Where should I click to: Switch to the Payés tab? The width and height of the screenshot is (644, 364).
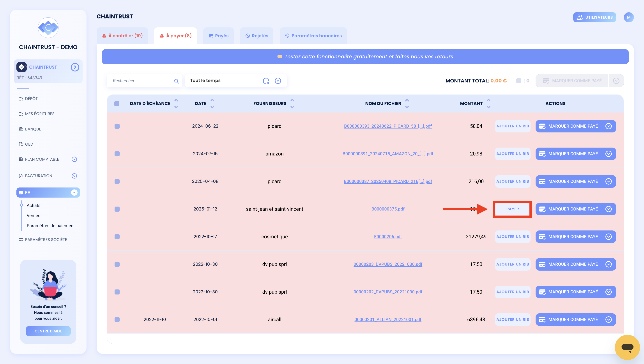pos(219,36)
